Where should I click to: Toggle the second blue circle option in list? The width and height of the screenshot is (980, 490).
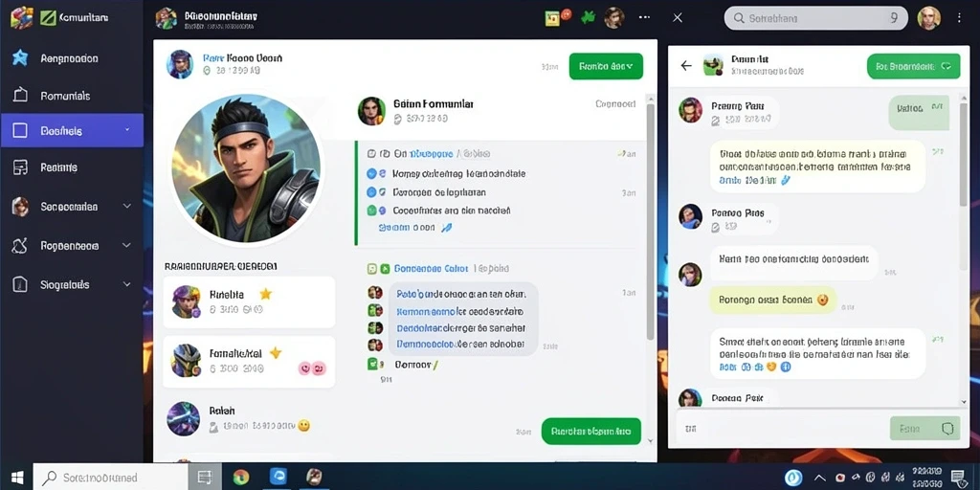[371, 192]
